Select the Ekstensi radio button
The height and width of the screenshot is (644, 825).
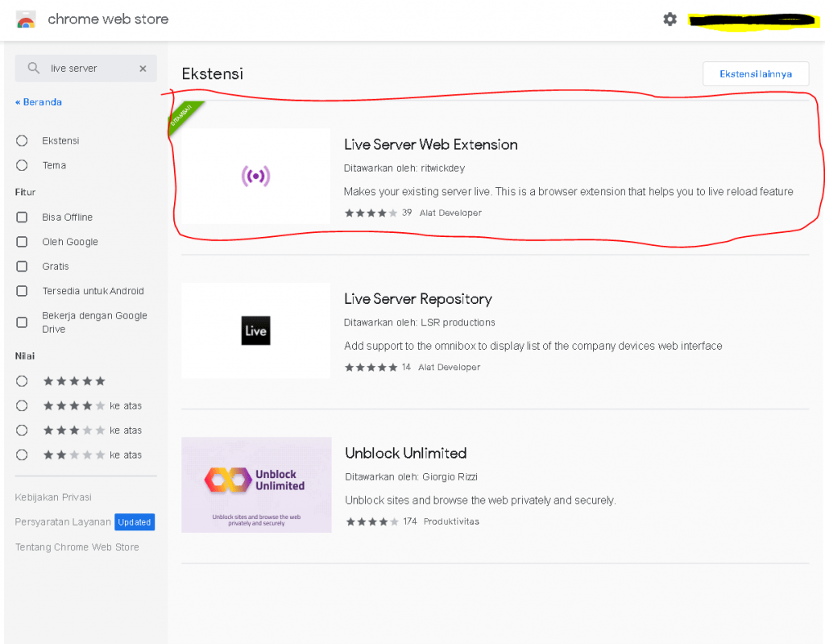(x=22, y=140)
